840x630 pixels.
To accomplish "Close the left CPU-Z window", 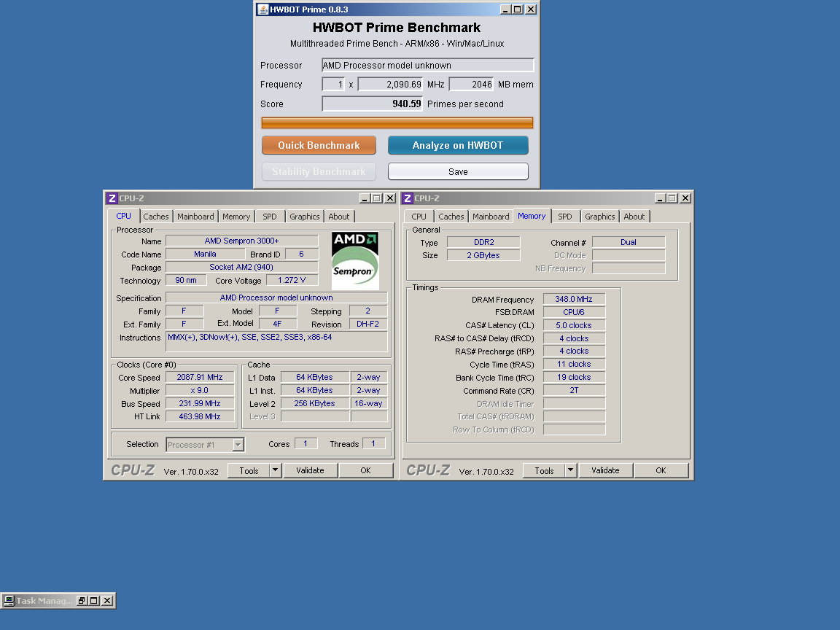I will click(390, 198).
